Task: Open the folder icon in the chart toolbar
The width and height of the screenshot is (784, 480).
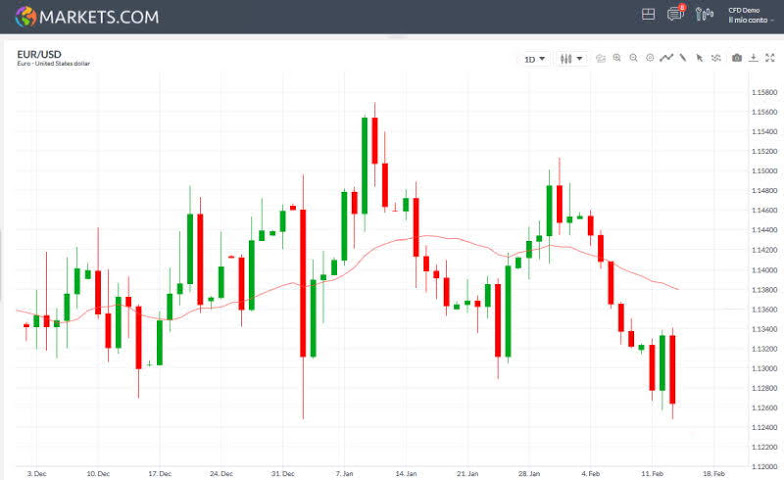Action: click(x=601, y=58)
